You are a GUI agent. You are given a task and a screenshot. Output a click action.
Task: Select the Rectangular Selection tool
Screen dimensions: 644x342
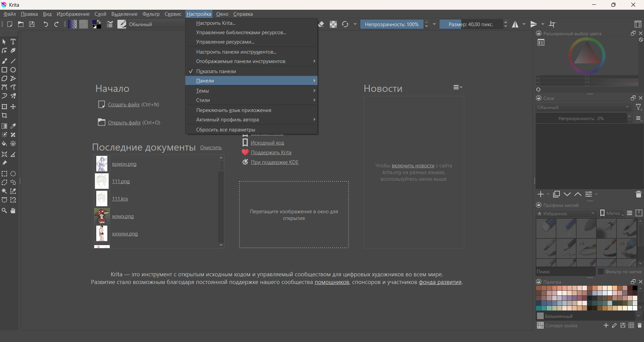click(x=4, y=174)
